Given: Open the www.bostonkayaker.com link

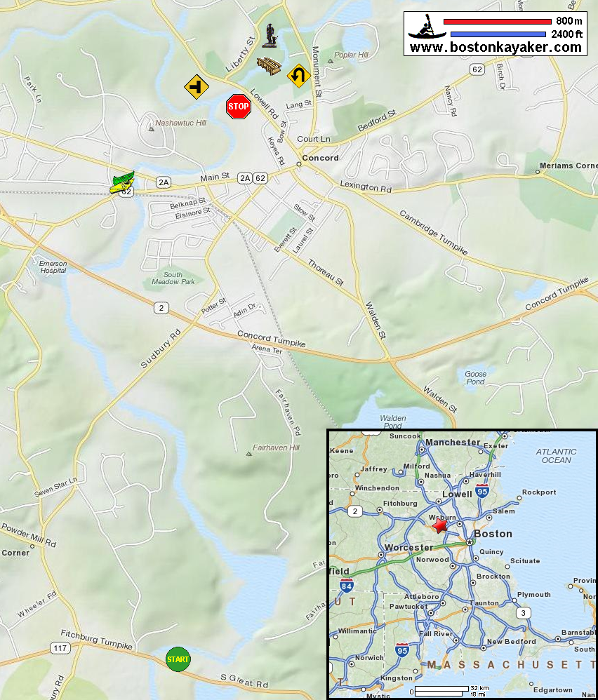Looking at the screenshot, I should [496, 47].
